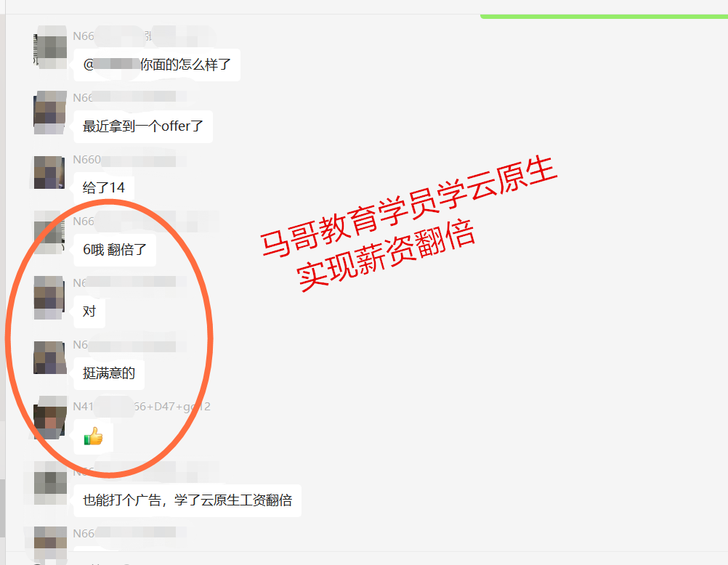Click the avatar beside the "6哦 翻倍了" message
This screenshot has height=565, width=728.
click(x=49, y=234)
